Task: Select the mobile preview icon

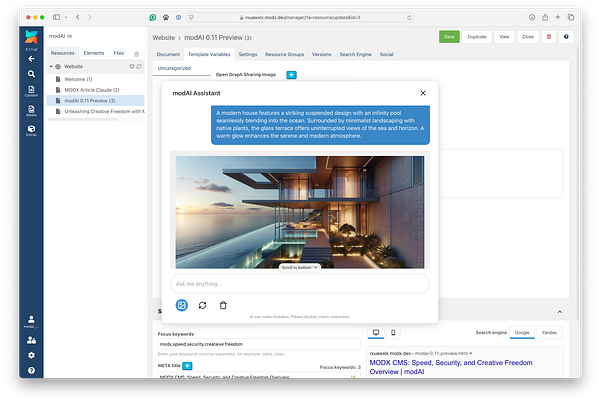Action: coord(393,332)
